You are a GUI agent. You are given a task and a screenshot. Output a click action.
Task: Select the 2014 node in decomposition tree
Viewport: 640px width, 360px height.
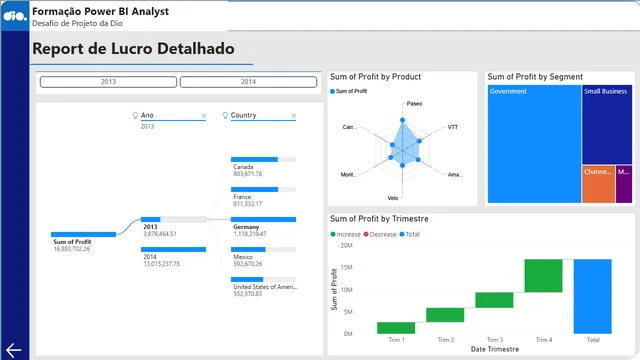[x=173, y=249]
